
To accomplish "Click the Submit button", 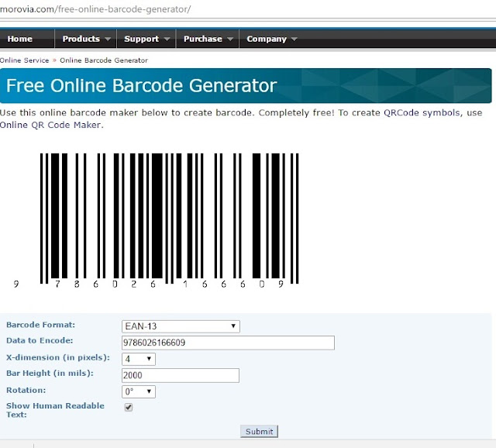I will [x=259, y=432].
